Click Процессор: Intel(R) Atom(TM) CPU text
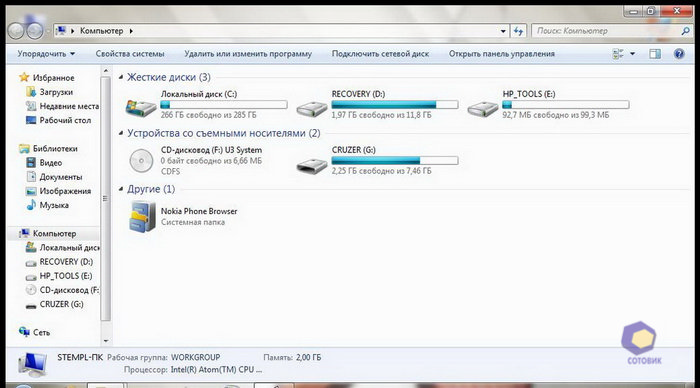The height and width of the screenshot is (388, 700). tap(193, 370)
